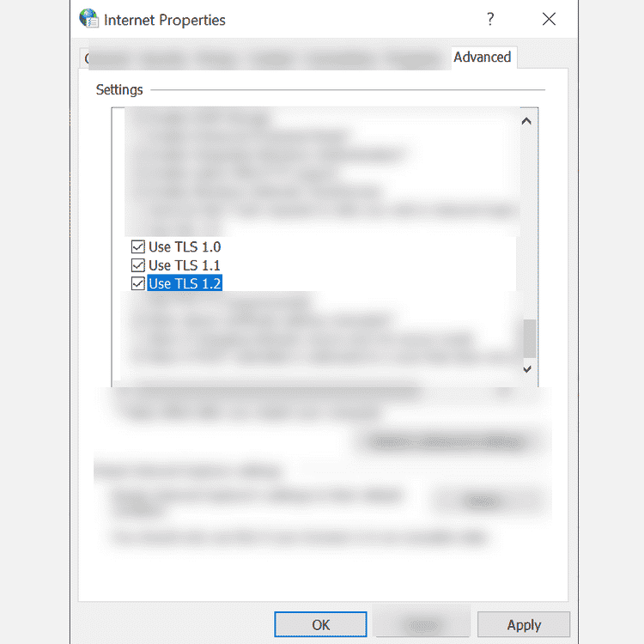Uncheck the Use TLS 1.0 checkbox
The image size is (644, 644).
[x=138, y=246]
